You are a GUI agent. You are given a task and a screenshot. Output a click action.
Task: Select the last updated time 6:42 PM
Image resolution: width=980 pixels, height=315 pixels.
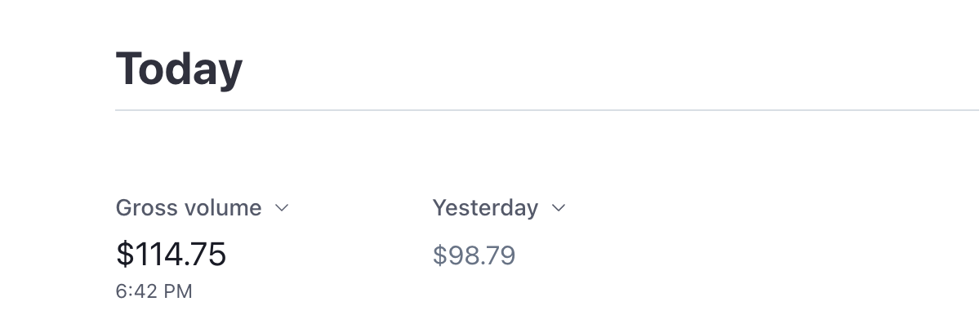click(x=154, y=291)
